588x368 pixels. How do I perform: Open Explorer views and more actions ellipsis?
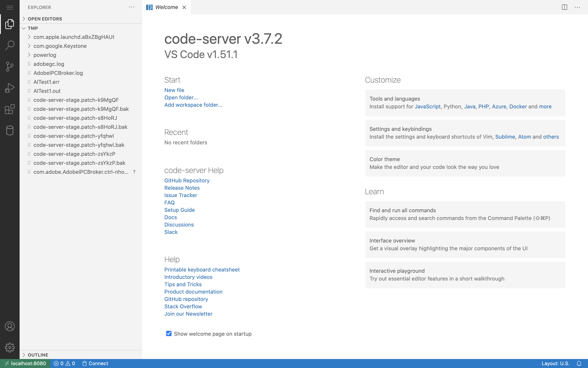pos(131,7)
